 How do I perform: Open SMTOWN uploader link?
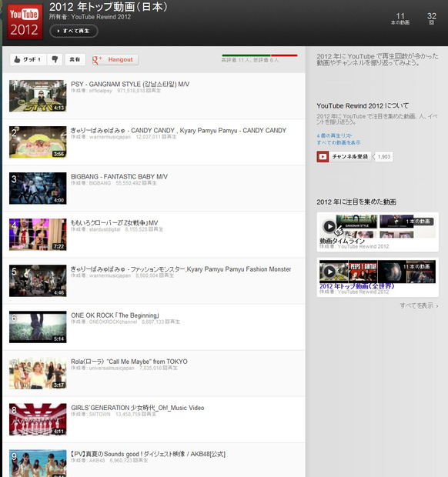pyautogui.click(x=99, y=415)
